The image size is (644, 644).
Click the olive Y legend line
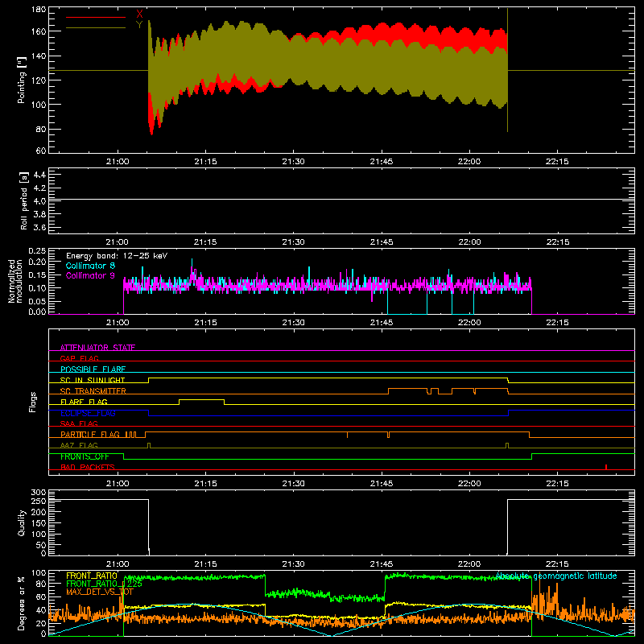[96, 28]
